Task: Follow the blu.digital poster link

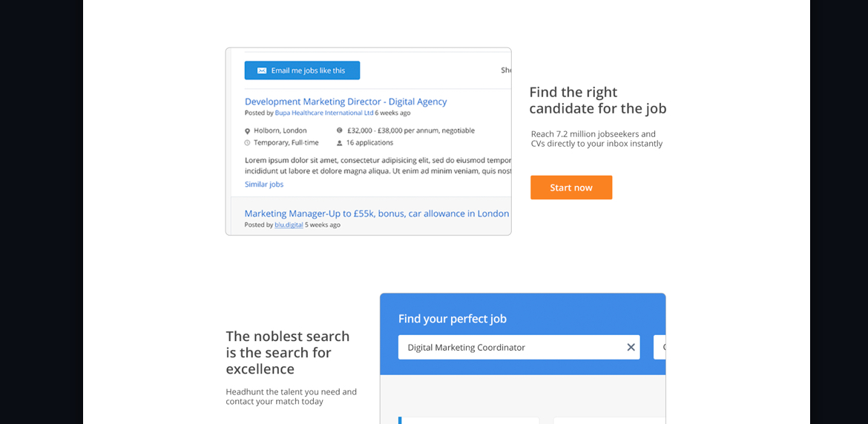Action: coord(289,225)
